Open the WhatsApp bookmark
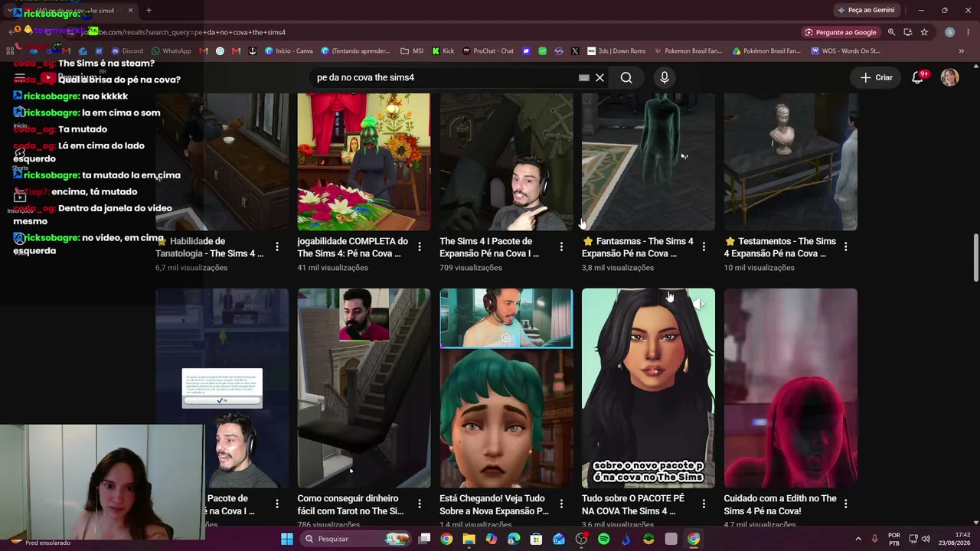 pyautogui.click(x=171, y=51)
